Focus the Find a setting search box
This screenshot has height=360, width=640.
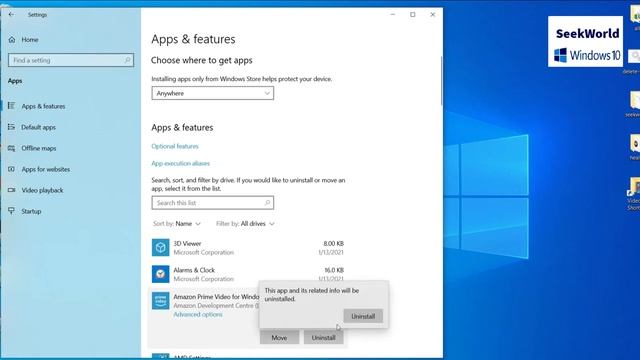(x=71, y=60)
